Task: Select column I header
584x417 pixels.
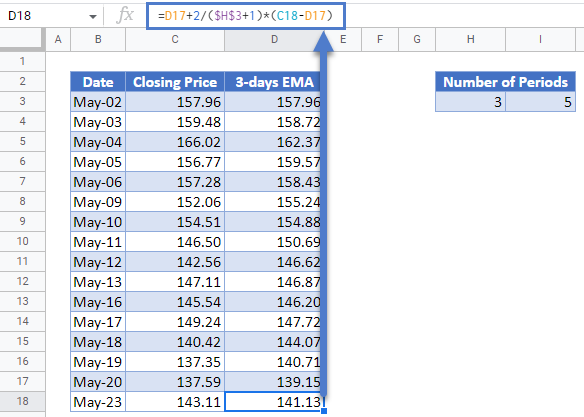Action: 540,39
